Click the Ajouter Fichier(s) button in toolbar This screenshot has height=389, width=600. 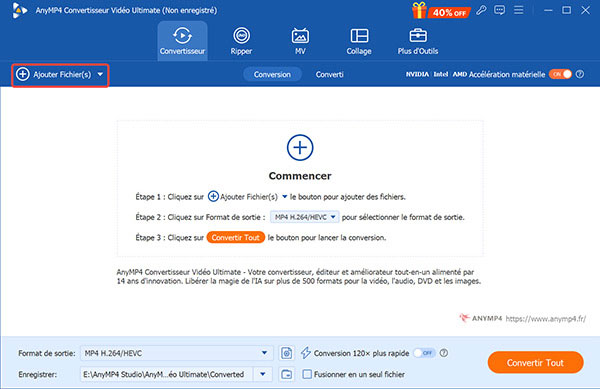coord(60,75)
